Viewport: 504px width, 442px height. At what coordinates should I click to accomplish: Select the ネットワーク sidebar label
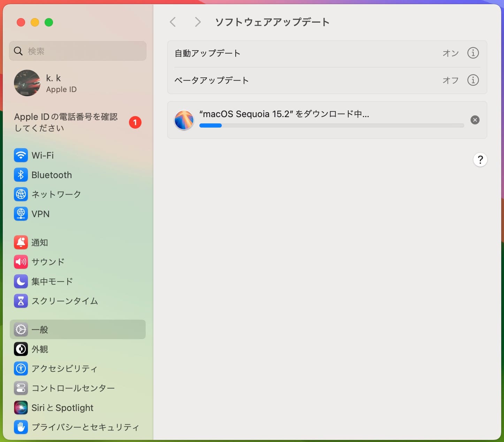point(56,194)
